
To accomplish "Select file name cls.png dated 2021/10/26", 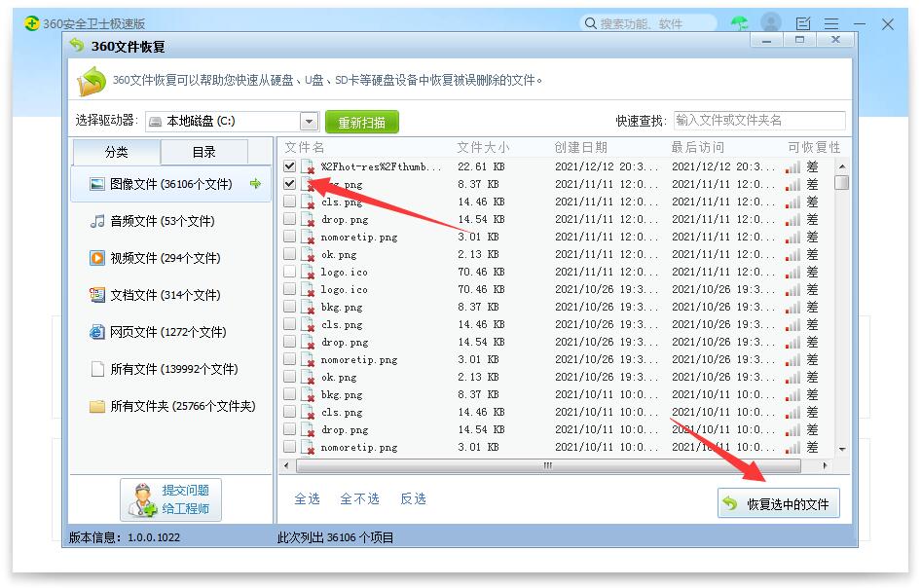I will (x=342, y=324).
